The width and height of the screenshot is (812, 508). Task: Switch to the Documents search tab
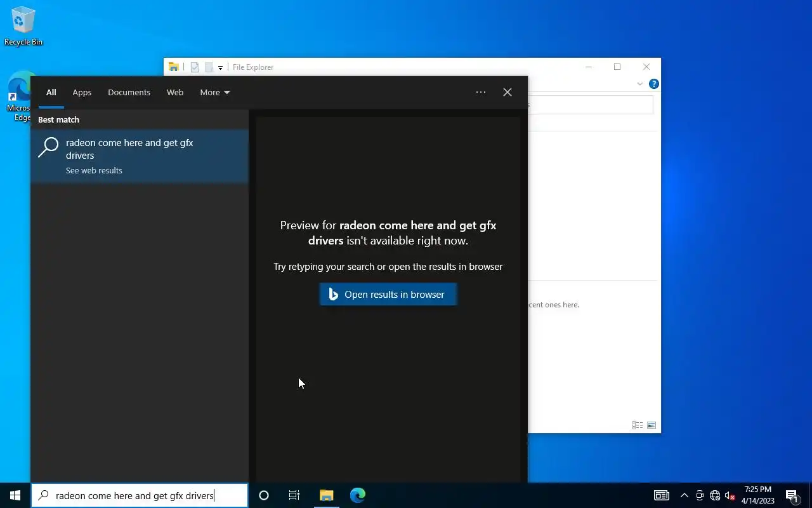[129, 93]
